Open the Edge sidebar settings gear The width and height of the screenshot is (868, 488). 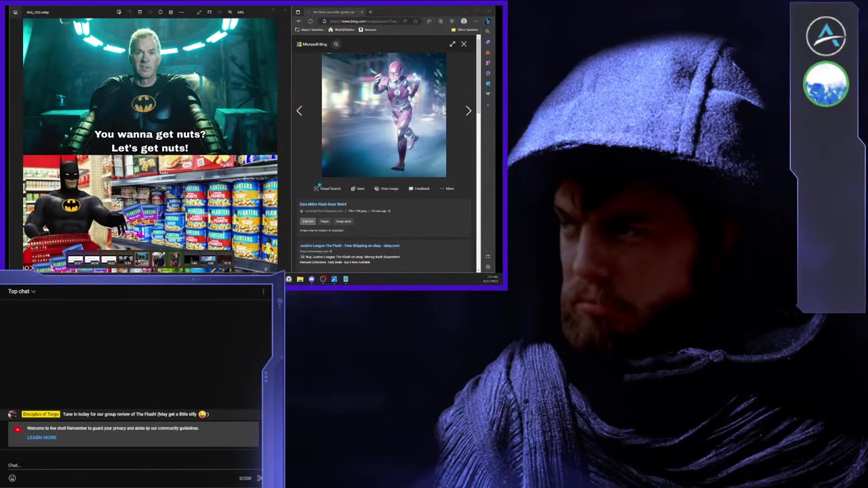tap(488, 266)
